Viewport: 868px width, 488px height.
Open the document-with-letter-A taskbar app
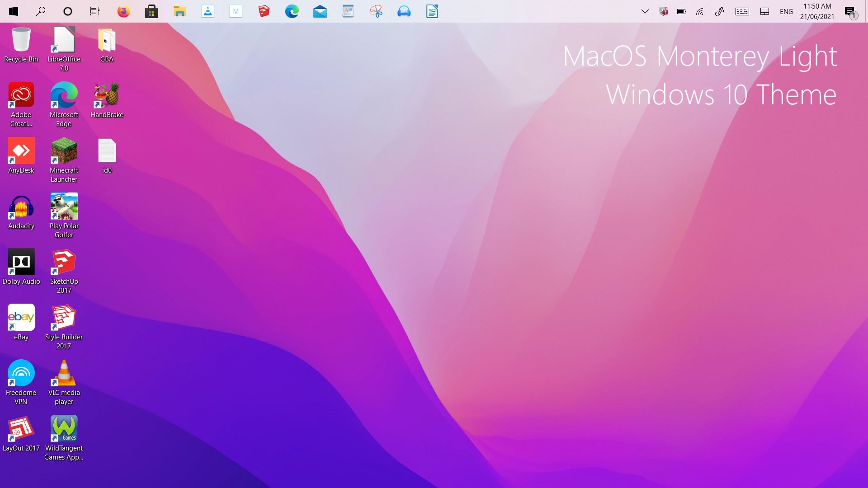(x=348, y=11)
